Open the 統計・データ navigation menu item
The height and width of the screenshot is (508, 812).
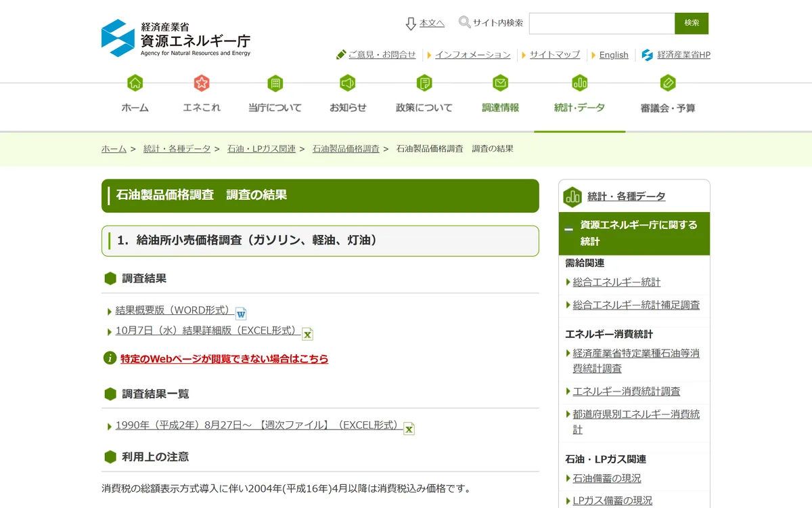tap(580, 107)
